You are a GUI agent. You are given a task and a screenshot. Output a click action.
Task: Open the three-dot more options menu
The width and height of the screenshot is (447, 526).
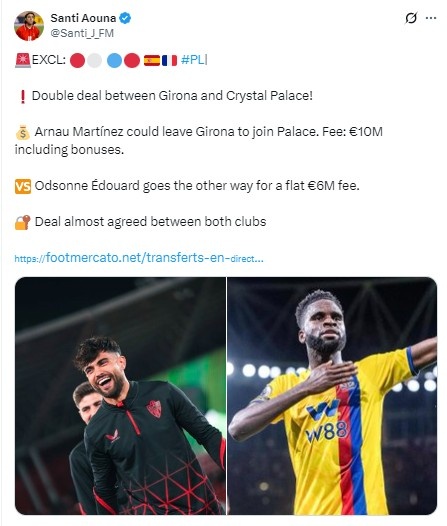click(431, 18)
